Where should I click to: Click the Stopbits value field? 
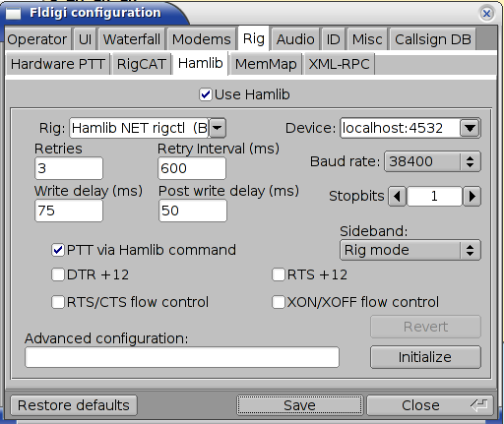[434, 196]
